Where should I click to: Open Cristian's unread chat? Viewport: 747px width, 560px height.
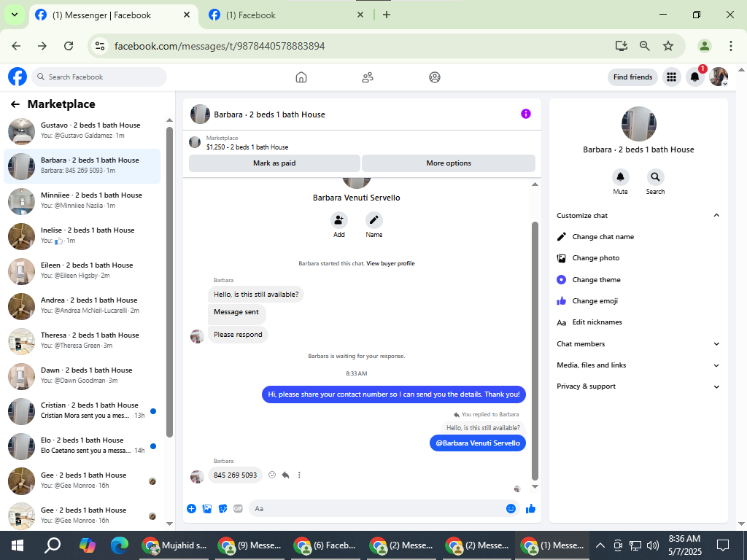(82, 411)
